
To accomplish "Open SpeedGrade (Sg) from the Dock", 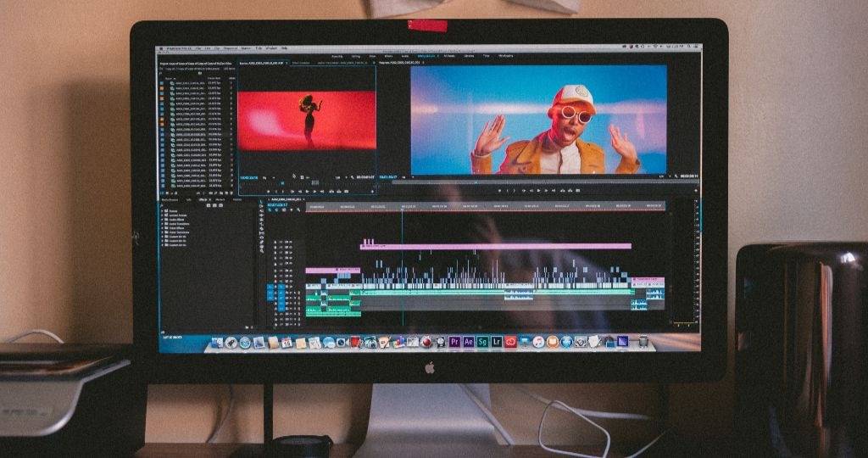I will (x=482, y=342).
